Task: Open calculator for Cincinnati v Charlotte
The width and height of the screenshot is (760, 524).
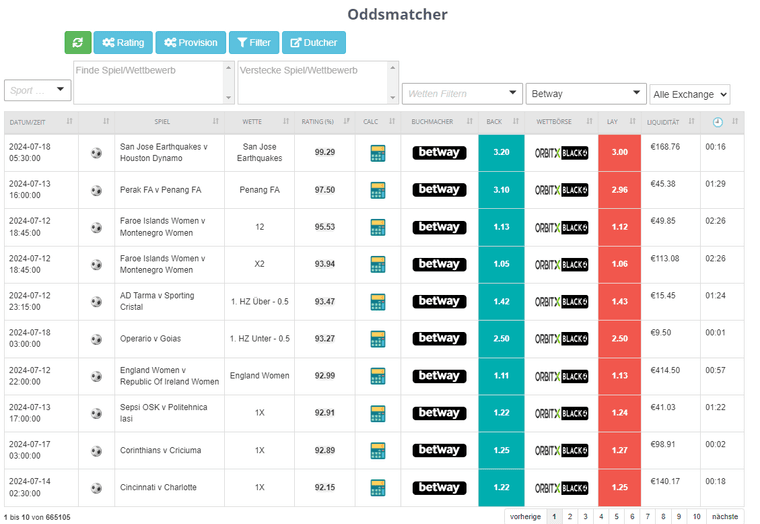Action: click(378, 488)
